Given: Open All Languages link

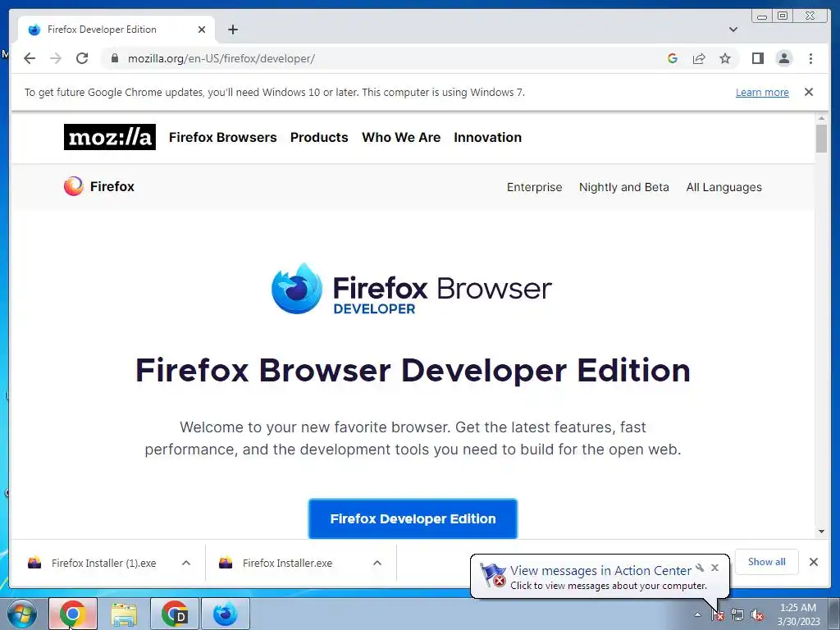Looking at the screenshot, I should (724, 187).
